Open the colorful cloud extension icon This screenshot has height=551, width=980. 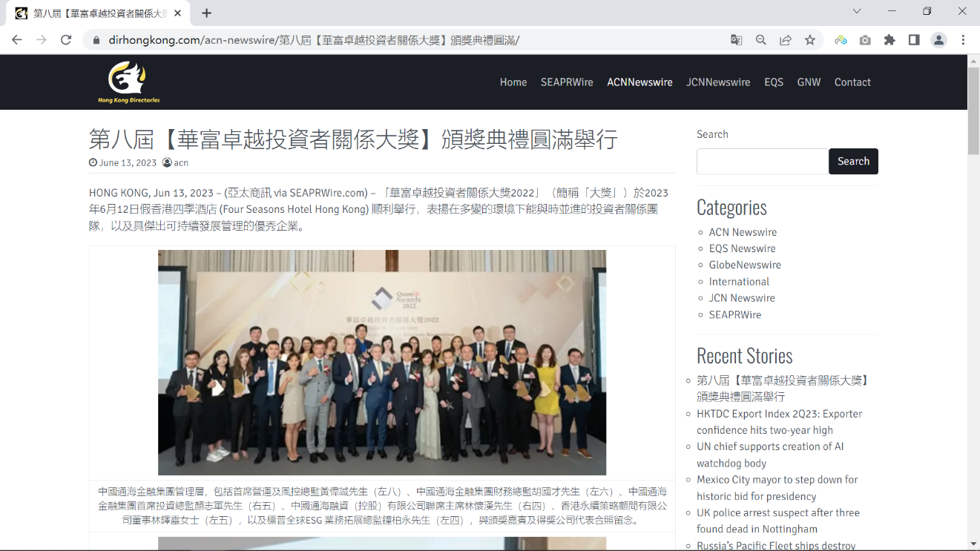841,40
